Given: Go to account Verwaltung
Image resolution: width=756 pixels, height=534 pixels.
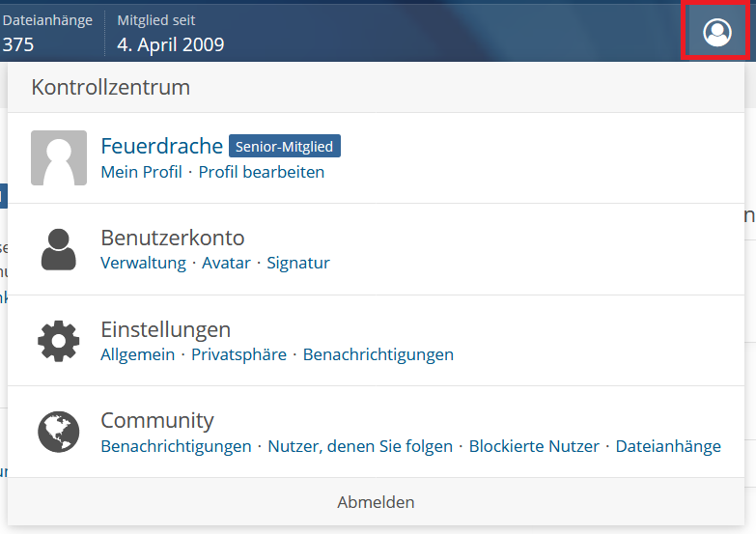Looking at the screenshot, I should pyautogui.click(x=143, y=263).
